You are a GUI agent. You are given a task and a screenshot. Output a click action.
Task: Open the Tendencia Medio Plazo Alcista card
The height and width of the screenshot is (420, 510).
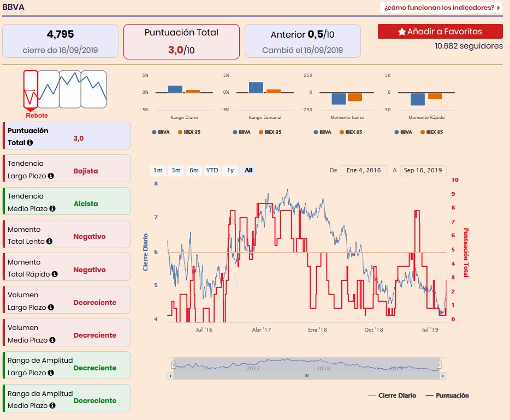(x=67, y=201)
